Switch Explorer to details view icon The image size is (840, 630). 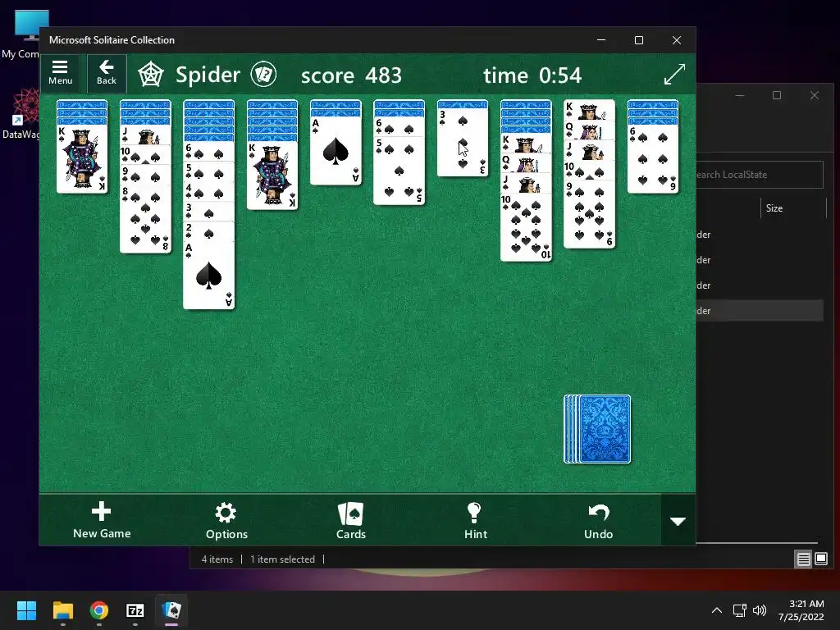point(804,559)
